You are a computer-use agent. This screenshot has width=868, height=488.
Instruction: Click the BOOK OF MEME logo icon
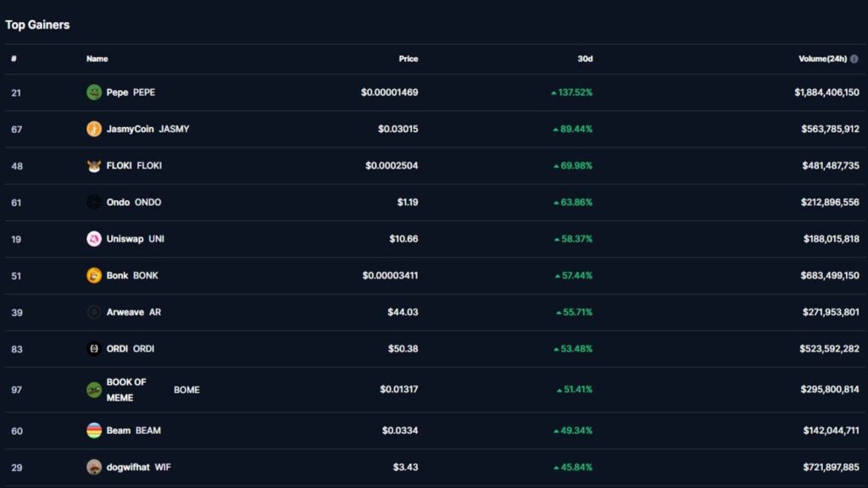94,390
